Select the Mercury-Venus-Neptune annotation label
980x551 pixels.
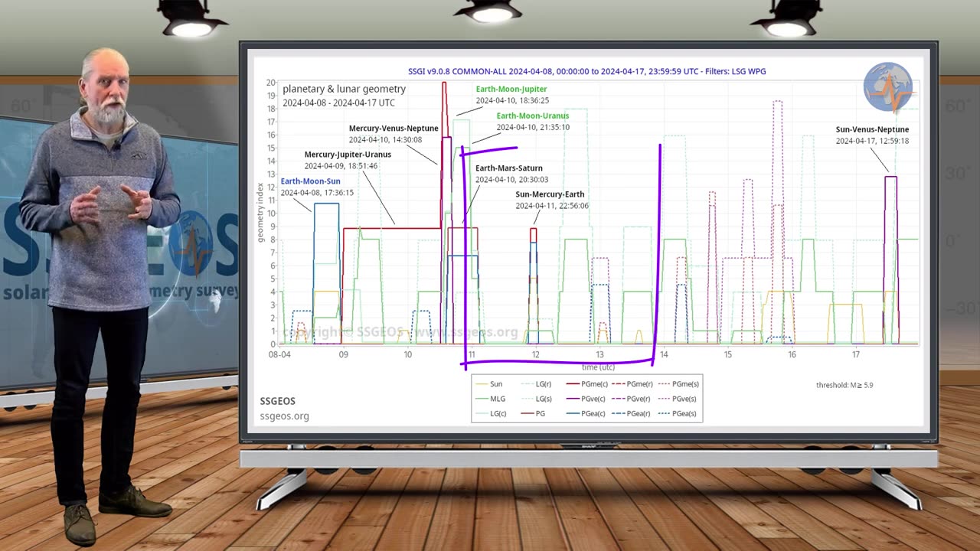click(394, 129)
